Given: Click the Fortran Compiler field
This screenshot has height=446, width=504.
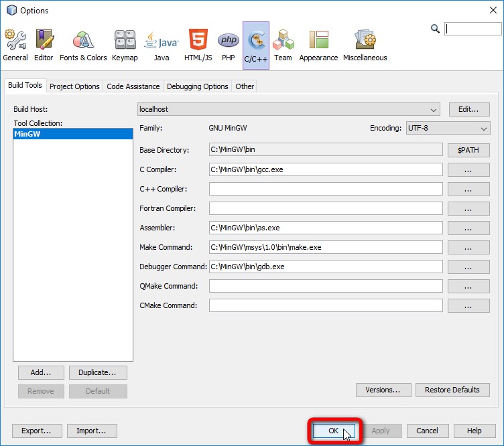Looking at the screenshot, I should [326, 208].
